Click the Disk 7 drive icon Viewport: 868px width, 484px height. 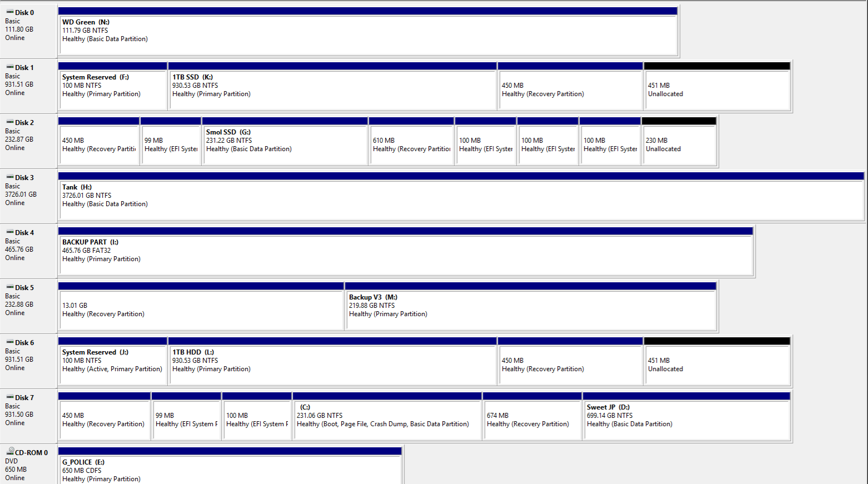(x=10, y=397)
